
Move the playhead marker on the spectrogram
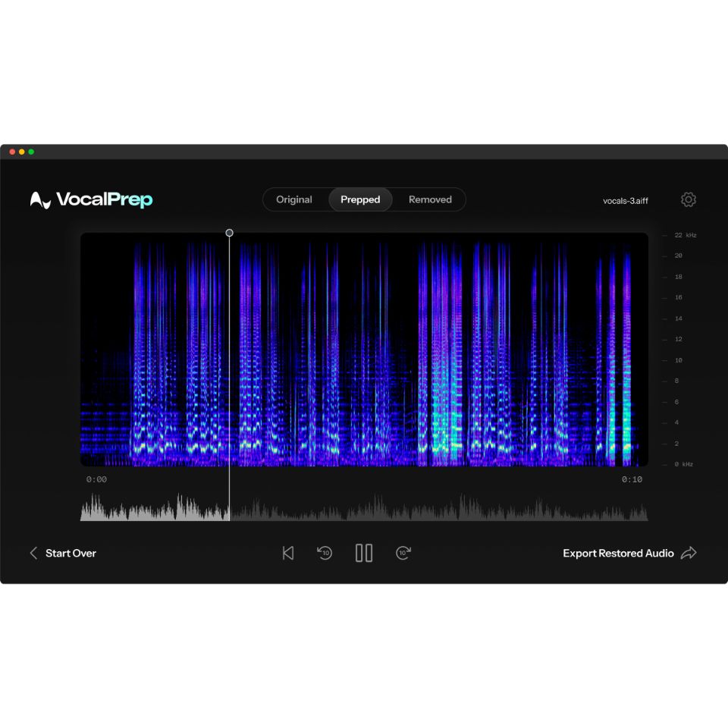229,233
